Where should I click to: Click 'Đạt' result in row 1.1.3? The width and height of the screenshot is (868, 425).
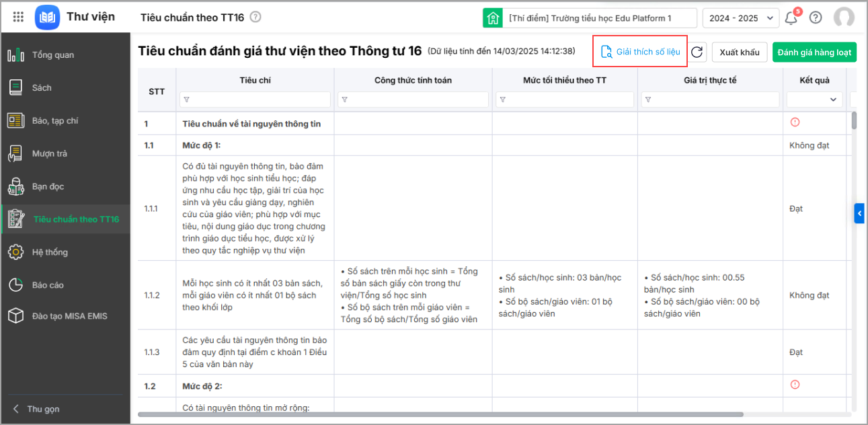pyautogui.click(x=796, y=352)
